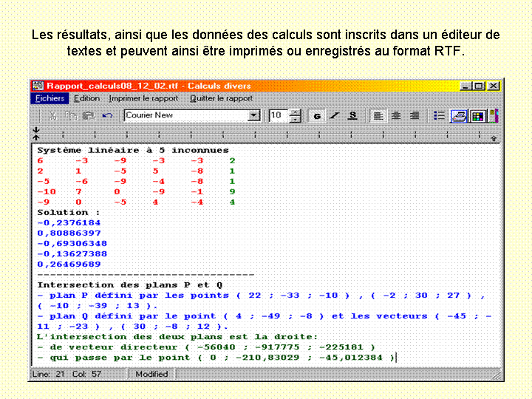Click Quitter le rapport
Viewport: 532px width, 399px height.
coord(221,98)
